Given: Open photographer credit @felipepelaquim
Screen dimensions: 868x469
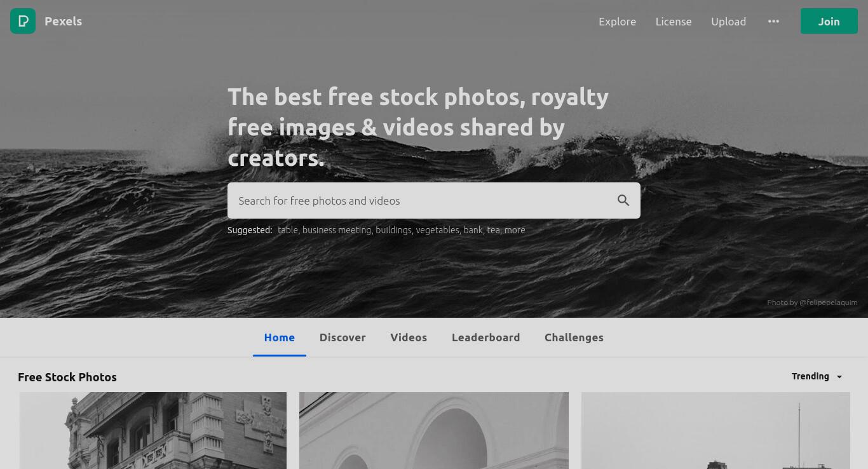Looking at the screenshot, I should [x=828, y=302].
